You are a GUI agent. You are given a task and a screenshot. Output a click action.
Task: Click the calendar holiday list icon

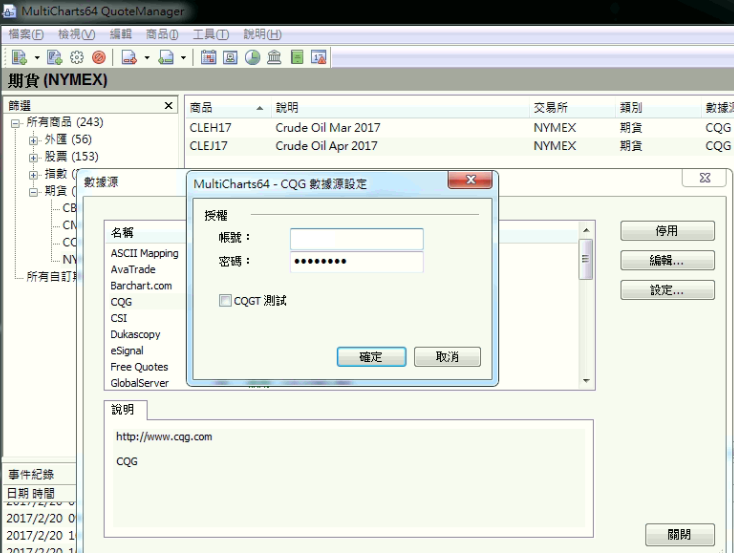click(x=208, y=58)
